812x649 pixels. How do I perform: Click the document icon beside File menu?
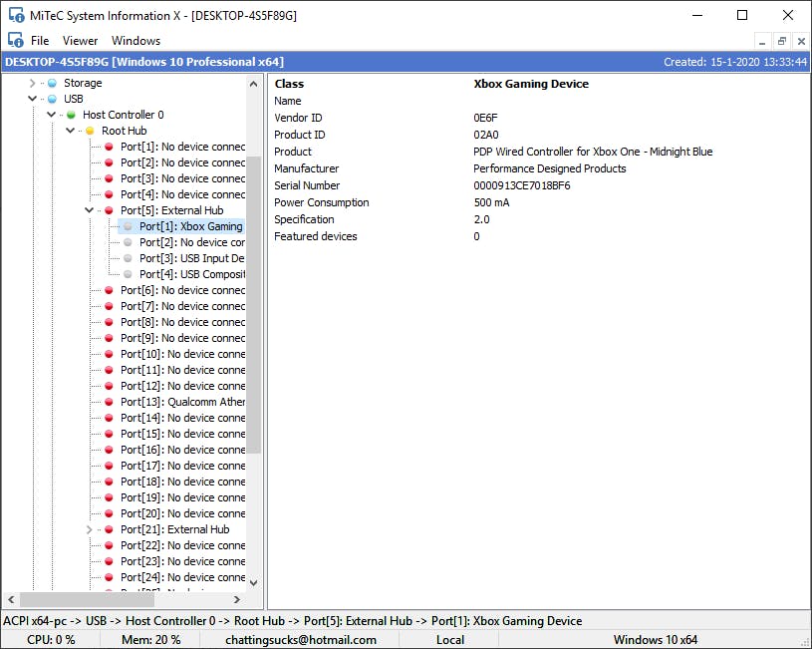point(15,40)
